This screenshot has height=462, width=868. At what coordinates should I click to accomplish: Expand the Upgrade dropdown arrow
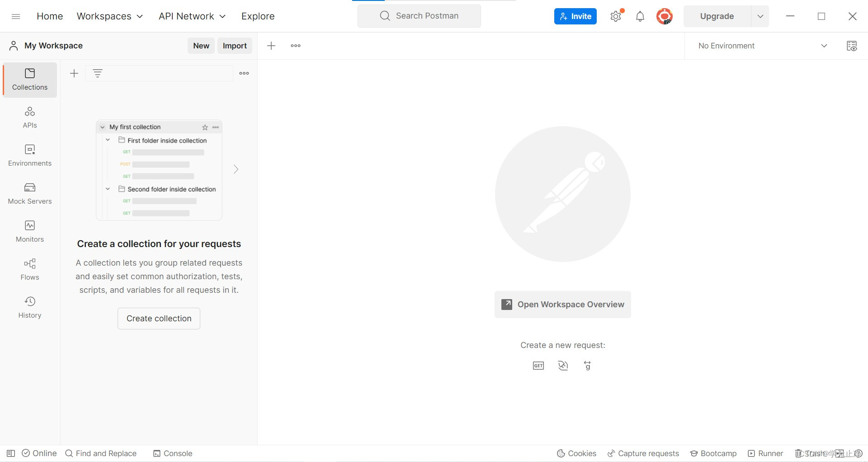pos(760,16)
